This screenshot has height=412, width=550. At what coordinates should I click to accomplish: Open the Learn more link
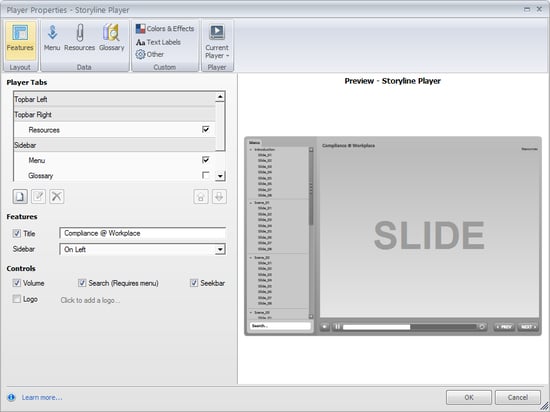tap(42, 397)
